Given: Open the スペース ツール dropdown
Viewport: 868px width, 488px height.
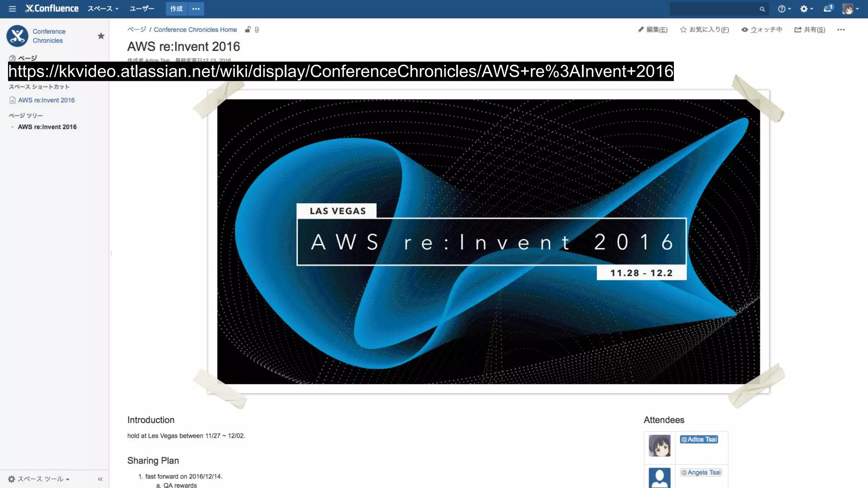Looking at the screenshot, I should pyautogui.click(x=39, y=479).
